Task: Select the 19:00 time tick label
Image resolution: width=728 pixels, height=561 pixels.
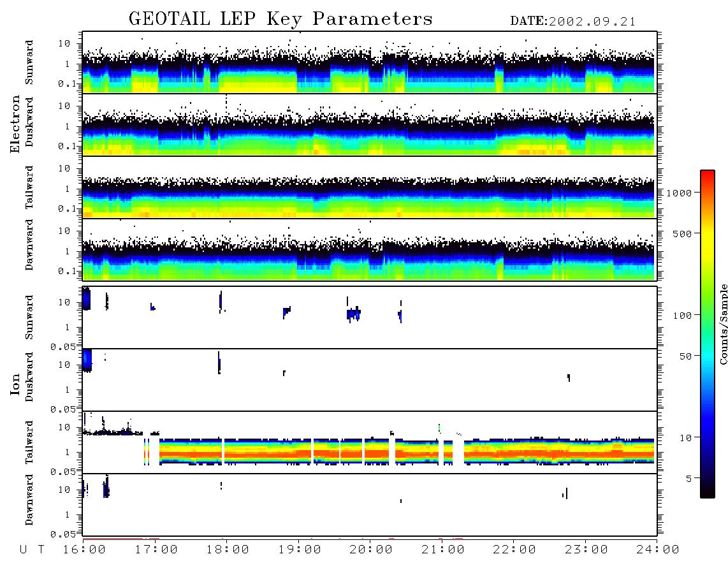Action: point(300,550)
